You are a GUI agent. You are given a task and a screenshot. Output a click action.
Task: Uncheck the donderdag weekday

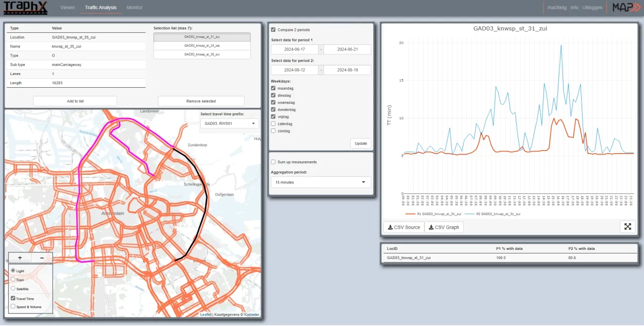pyautogui.click(x=273, y=109)
